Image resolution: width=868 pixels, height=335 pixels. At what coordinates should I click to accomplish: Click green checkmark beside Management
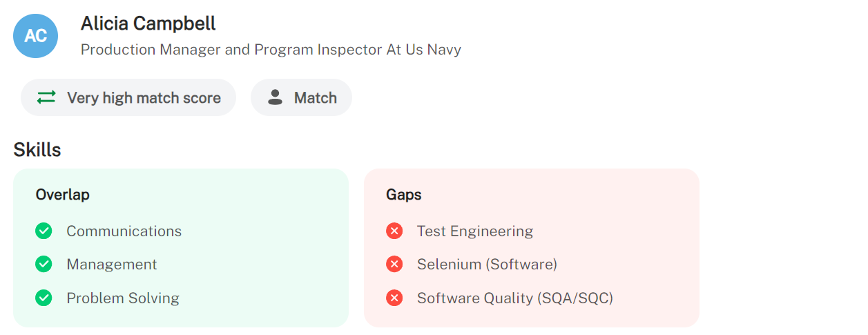pos(44,264)
